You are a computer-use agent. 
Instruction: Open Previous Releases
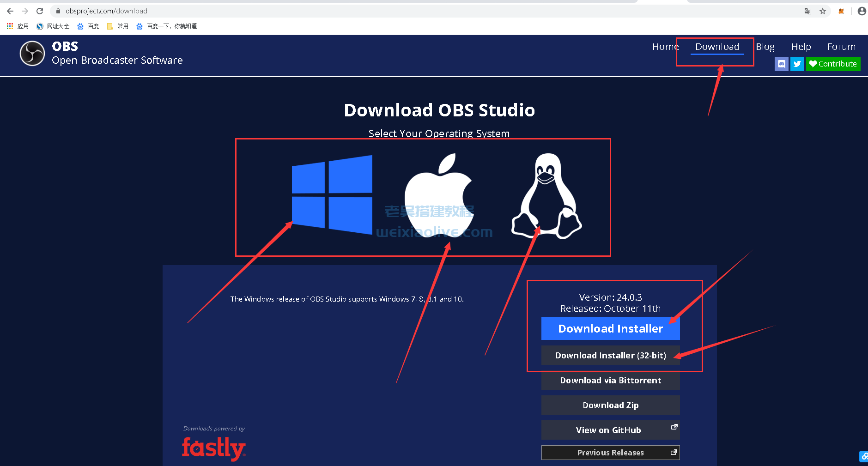click(610, 453)
